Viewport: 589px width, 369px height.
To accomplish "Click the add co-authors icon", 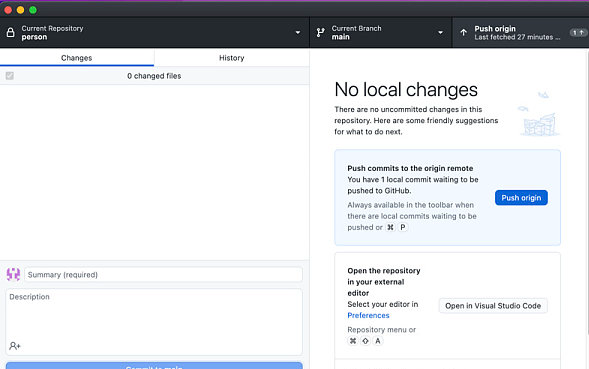I will pos(15,346).
